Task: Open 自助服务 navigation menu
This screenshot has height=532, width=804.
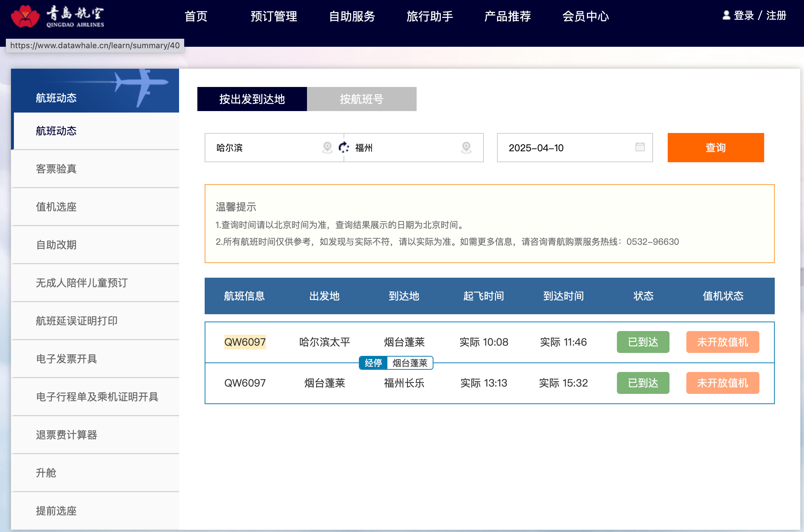Action: click(352, 16)
